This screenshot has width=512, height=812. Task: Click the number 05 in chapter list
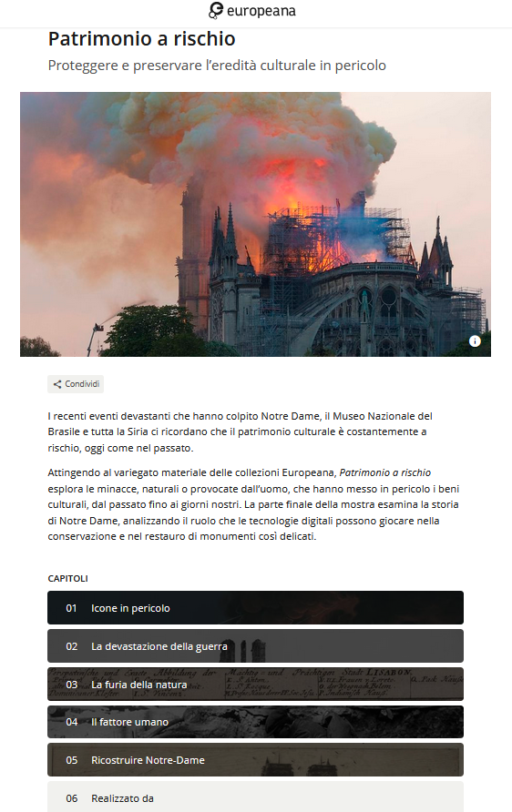(71, 760)
